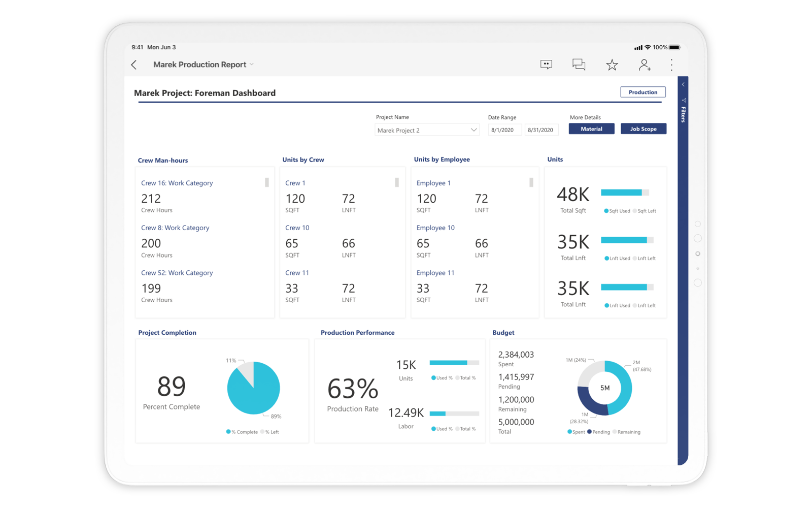The height and width of the screenshot is (508, 812).
Task: Click Units by Employee scrollbar
Action: [531, 182]
